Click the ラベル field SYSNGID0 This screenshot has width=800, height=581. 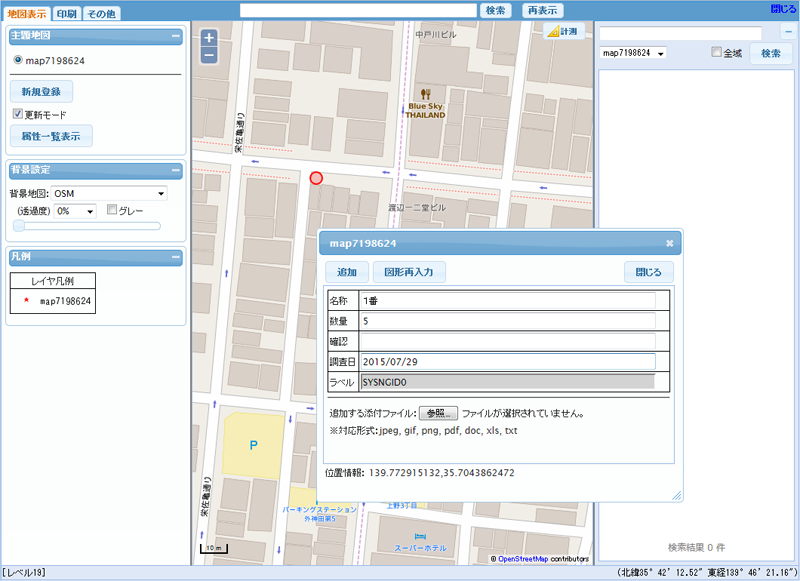tap(508, 382)
